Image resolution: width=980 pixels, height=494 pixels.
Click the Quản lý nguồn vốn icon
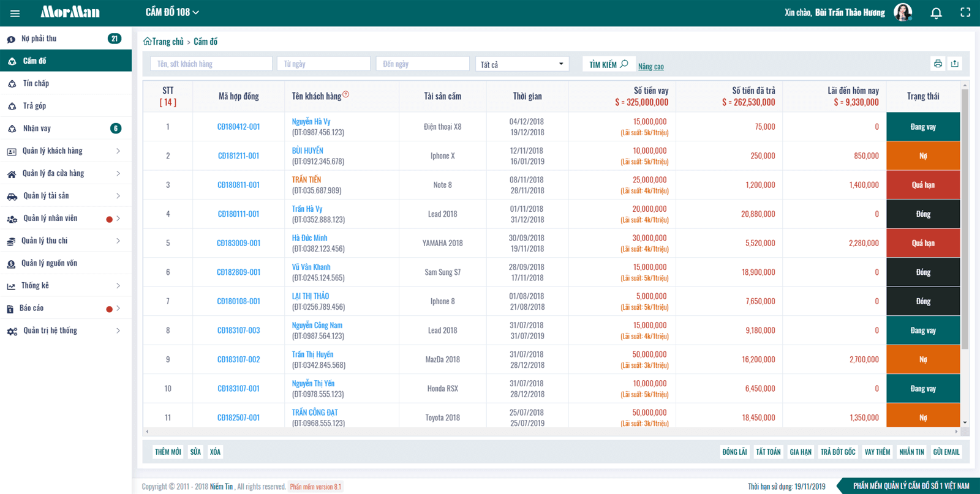pyautogui.click(x=11, y=264)
